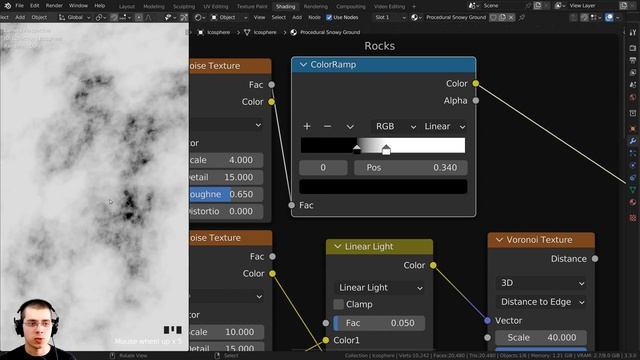Switch to the Layout workspace tab

[127, 7]
